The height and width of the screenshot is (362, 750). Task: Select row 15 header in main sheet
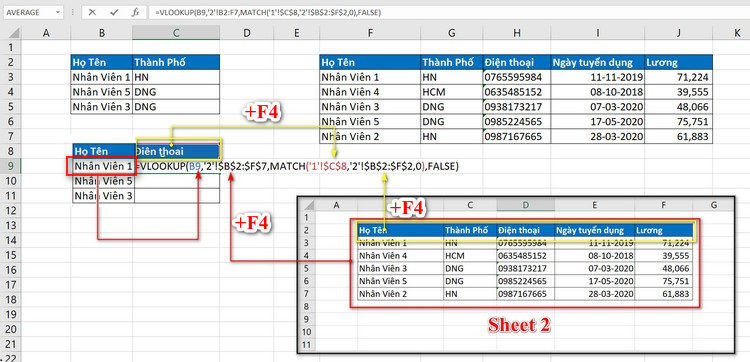pyautogui.click(x=11, y=255)
